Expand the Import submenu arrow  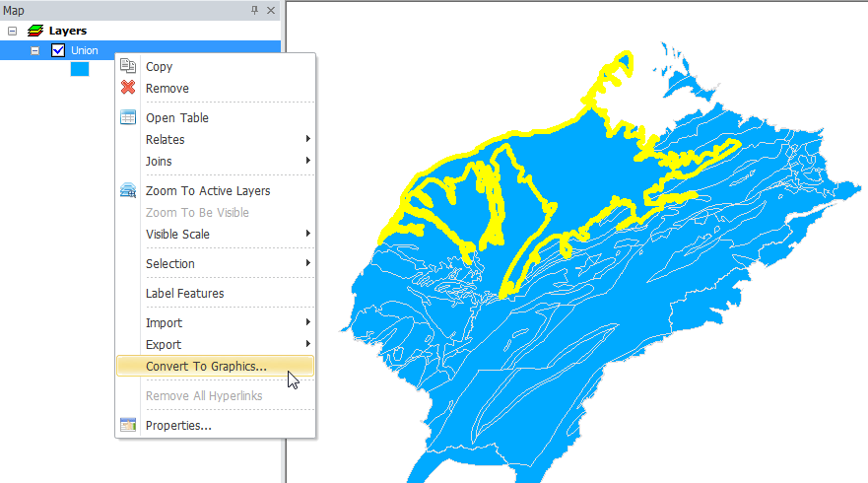point(307,322)
